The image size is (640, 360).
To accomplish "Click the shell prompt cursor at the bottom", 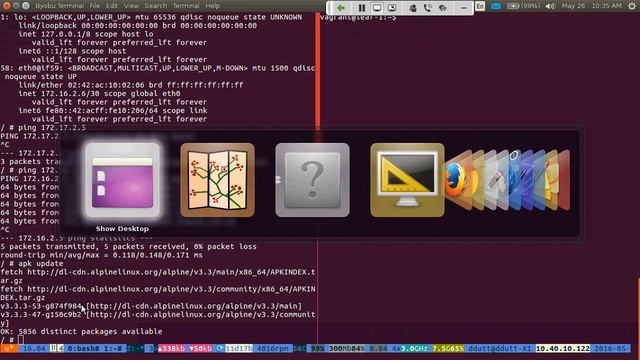I will [21, 340].
